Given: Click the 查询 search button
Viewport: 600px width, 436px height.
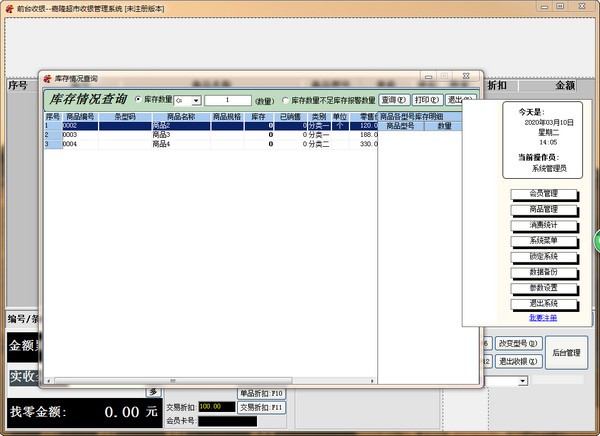Looking at the screenshot, I should [x=394, y=100].
